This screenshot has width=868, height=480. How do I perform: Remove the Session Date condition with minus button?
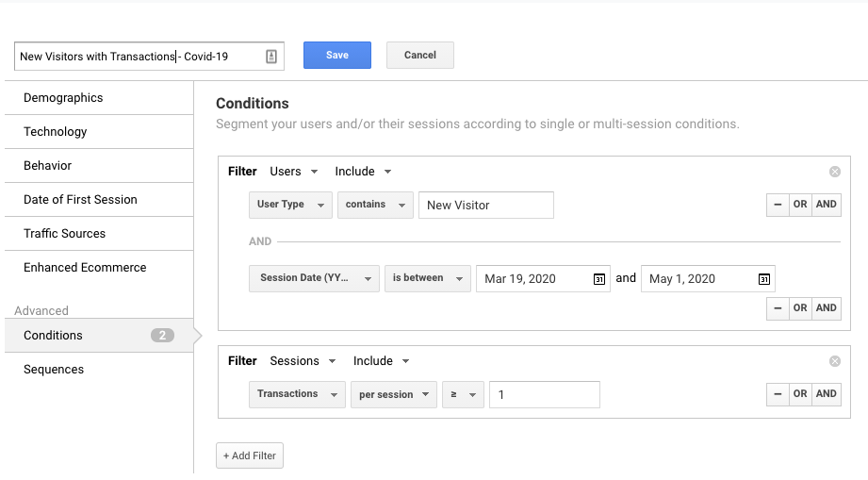[778, 308]
